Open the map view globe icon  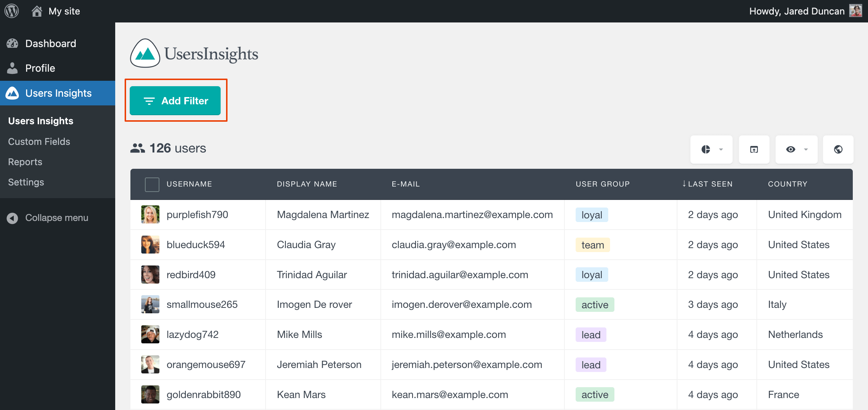coord(838,149)
